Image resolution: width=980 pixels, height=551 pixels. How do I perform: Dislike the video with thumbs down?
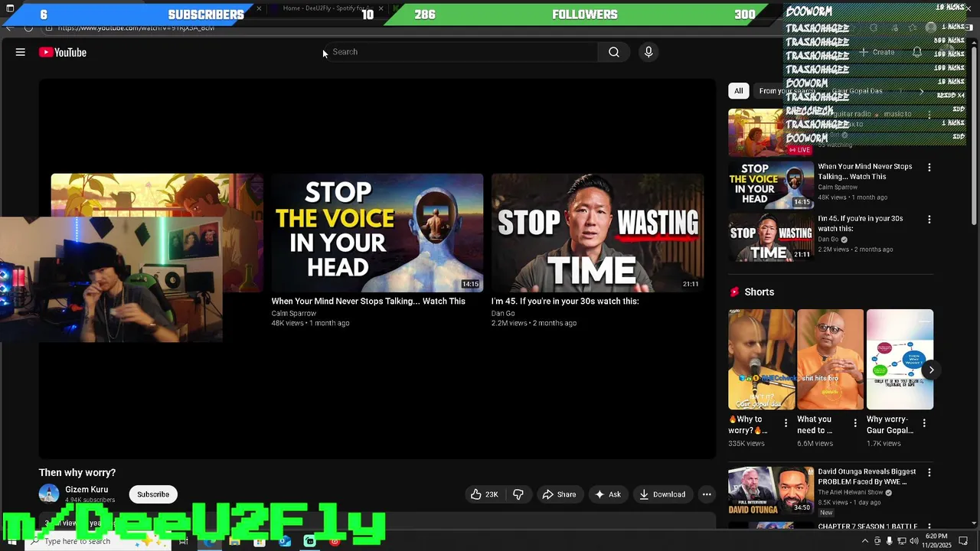[518, 494]
